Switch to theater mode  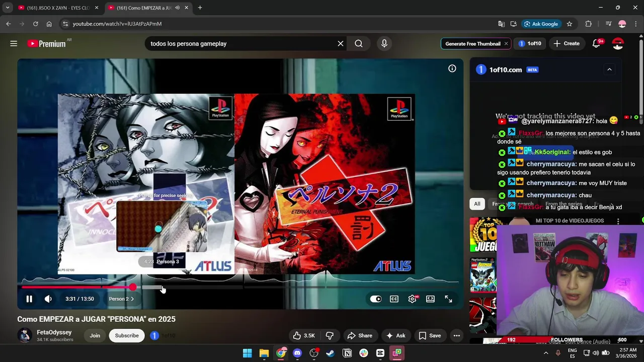pyautogui.click(x=431, y=299)
